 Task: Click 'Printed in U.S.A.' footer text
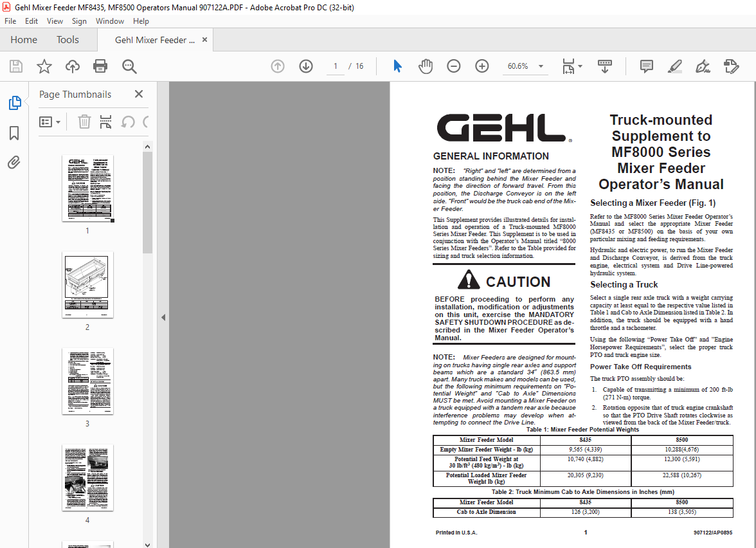[x=456, y=533]
